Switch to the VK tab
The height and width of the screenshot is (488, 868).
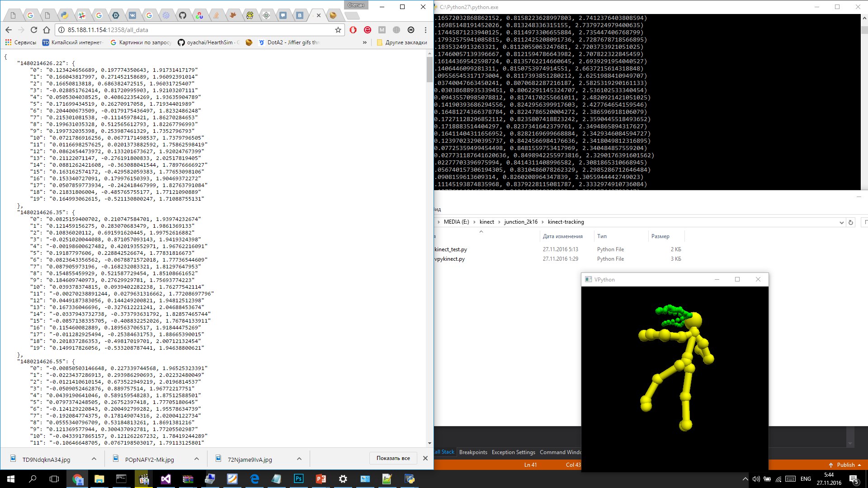(x=132, y=15)
